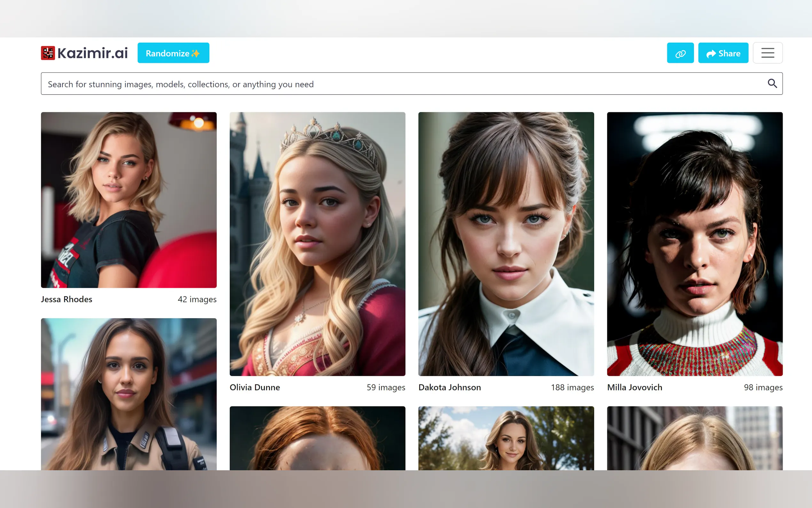
Task: Click the Jessa Rhodes collection title
Action: point(66,299)
